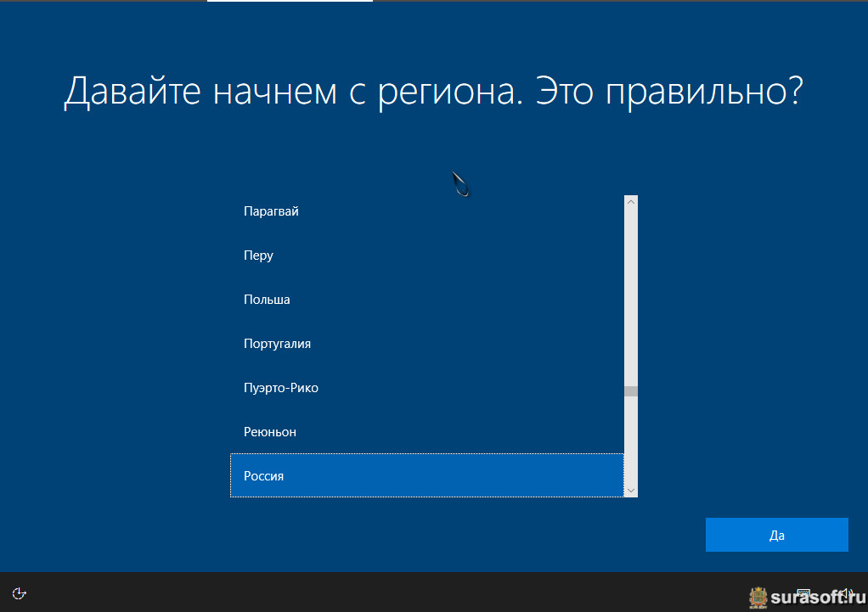Viewport: 868px width, 612px height.
Task: Click scrollbar track below the thumb
Action: tap(630, 441)
